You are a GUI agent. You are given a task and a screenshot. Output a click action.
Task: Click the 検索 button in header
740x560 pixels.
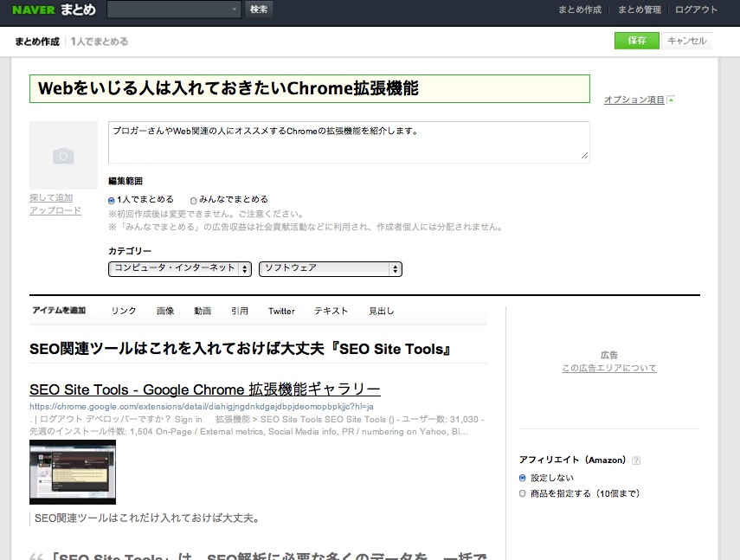click(259, 10)
